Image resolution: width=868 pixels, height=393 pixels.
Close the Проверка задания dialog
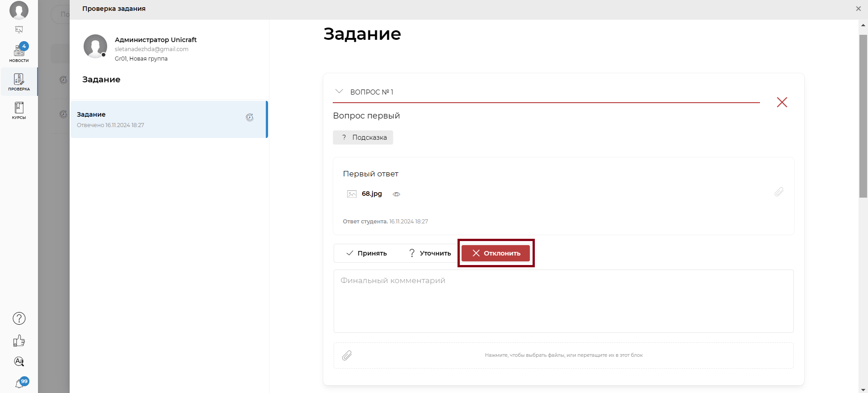858,9
